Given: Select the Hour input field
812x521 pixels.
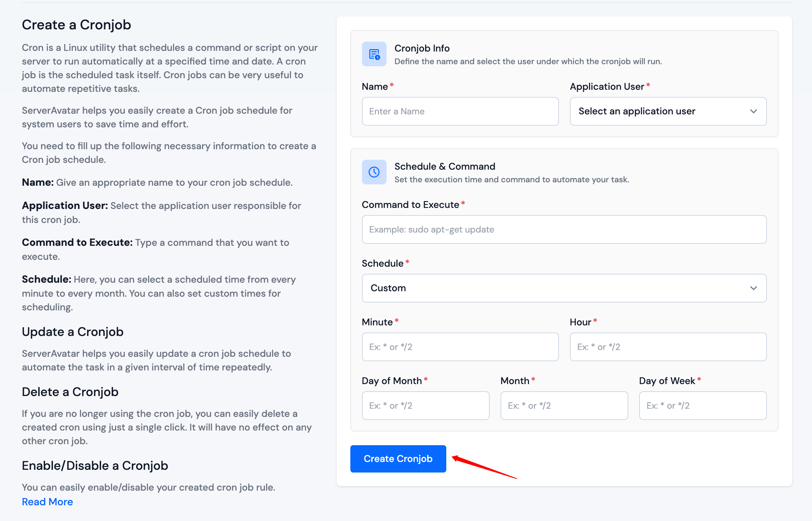Looking at the screenshot, I should pyautogui.click(x=668, y=347).
